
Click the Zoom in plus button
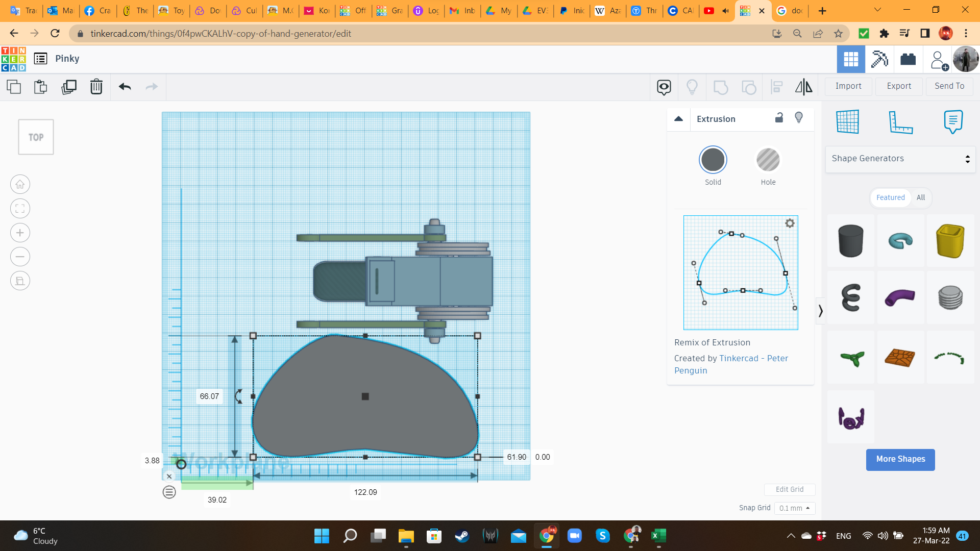(x=20, y=233)
